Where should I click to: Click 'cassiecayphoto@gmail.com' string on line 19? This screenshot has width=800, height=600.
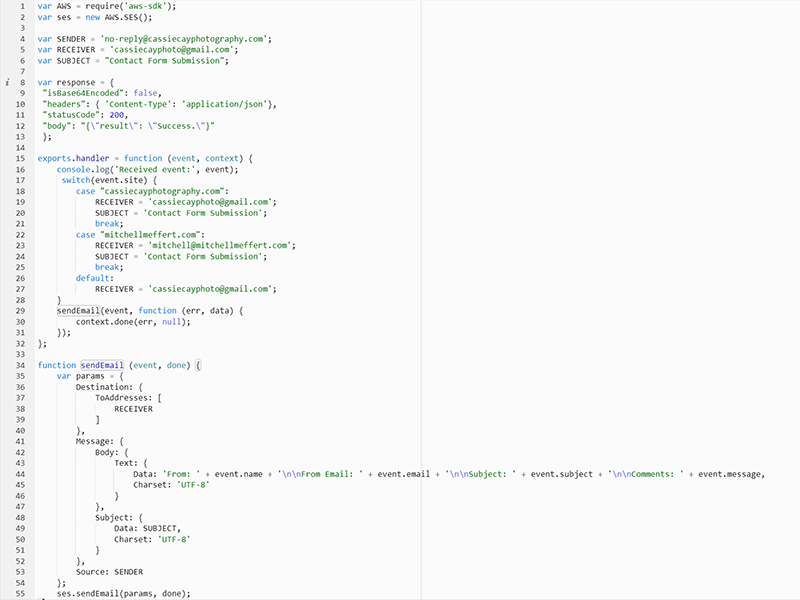[211, 202]
